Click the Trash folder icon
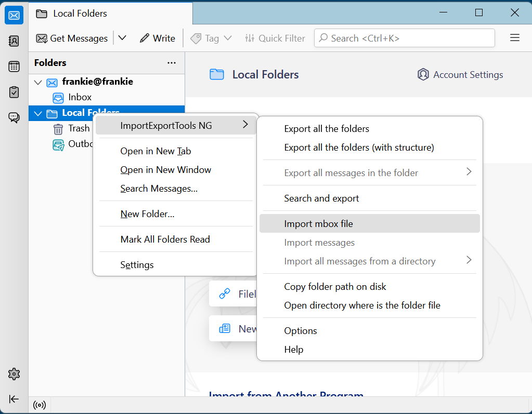 [x=58, y=129]
